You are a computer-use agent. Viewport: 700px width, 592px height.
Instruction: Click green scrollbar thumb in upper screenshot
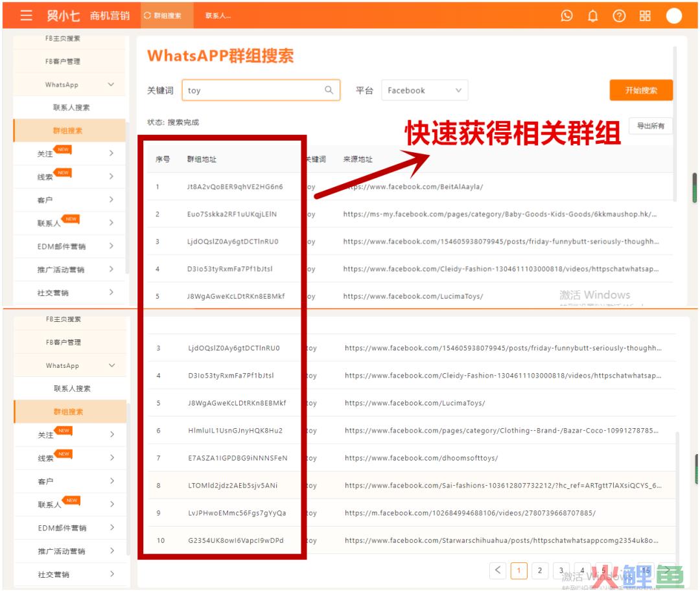695,187
